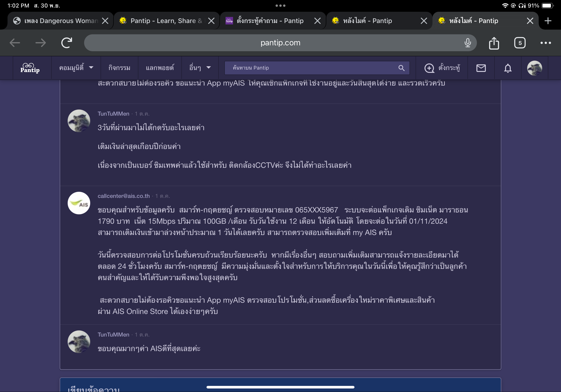Open callcenter@ais.co.th profile link

(x=124, y=196)
